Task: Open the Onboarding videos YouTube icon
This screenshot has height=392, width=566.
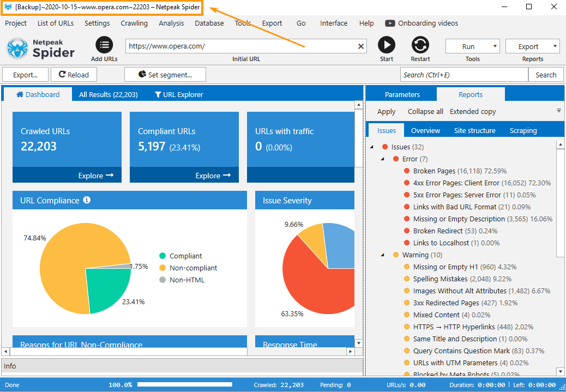Action: [x=390, y=23]
